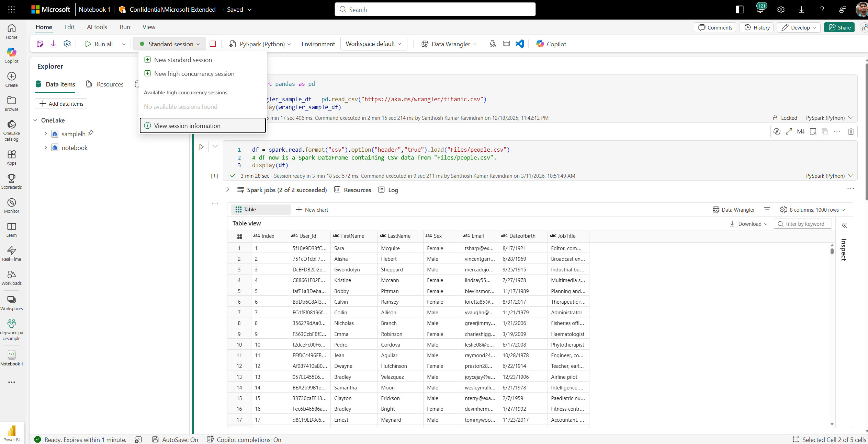
Task: Toggle AutoSave off
Action: click(175, 440)
